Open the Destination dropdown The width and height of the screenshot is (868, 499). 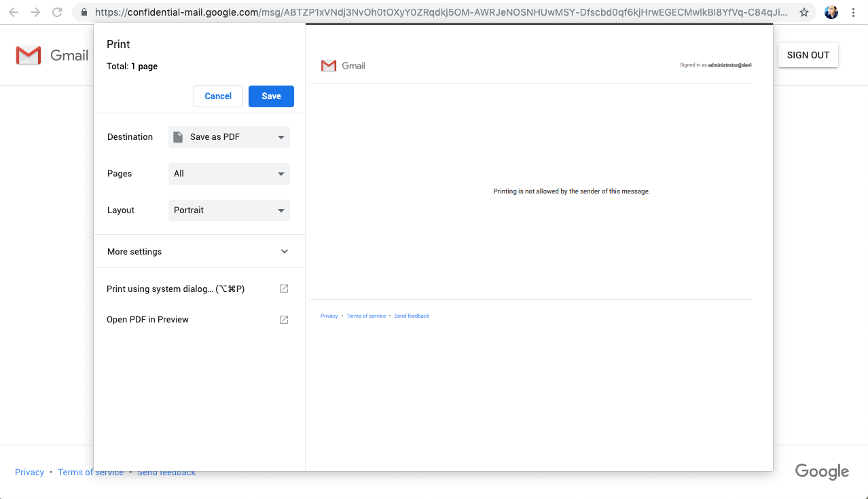click(229, 137)
